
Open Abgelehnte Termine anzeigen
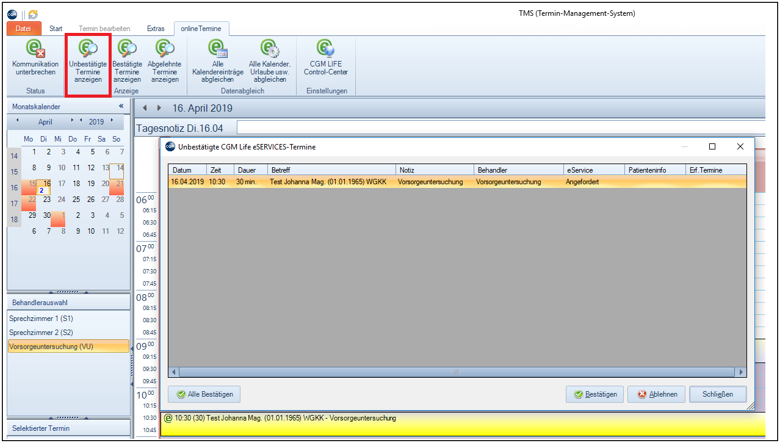(164, 62)
